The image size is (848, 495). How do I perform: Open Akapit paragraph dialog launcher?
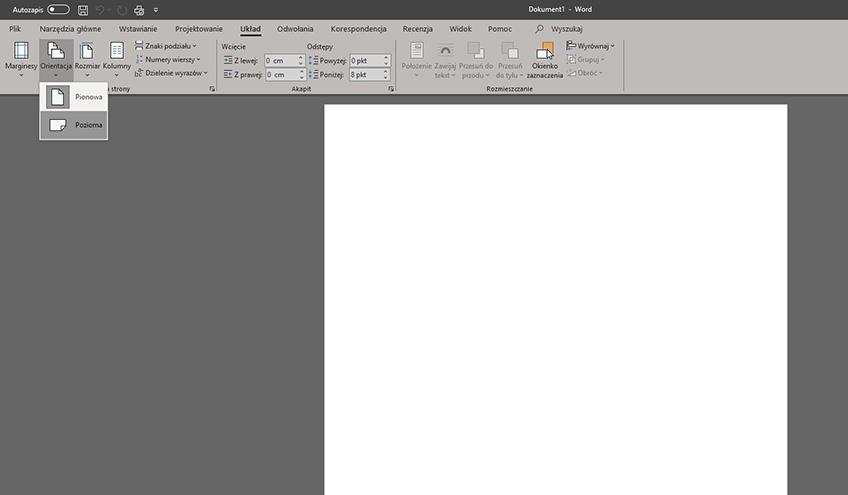391,89
